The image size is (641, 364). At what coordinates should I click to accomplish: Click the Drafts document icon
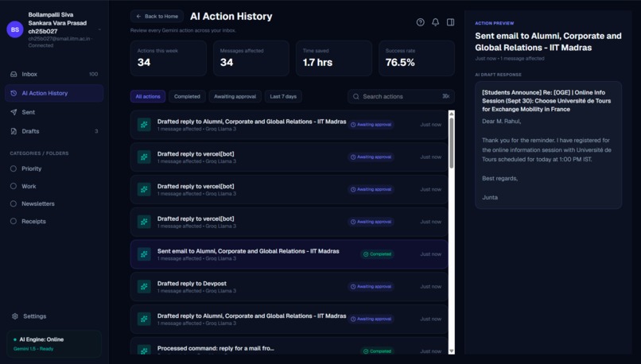[14, 131]
